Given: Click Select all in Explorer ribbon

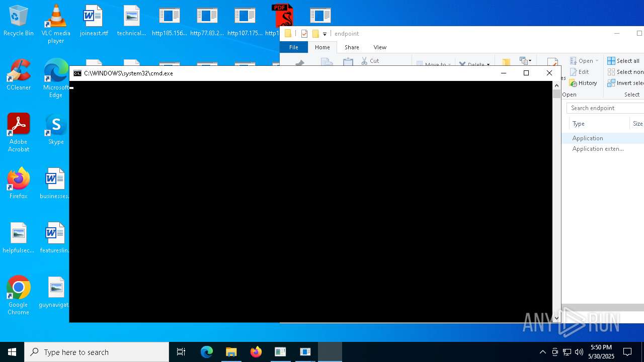Looking at the screenshot, I should pos(623,61).
